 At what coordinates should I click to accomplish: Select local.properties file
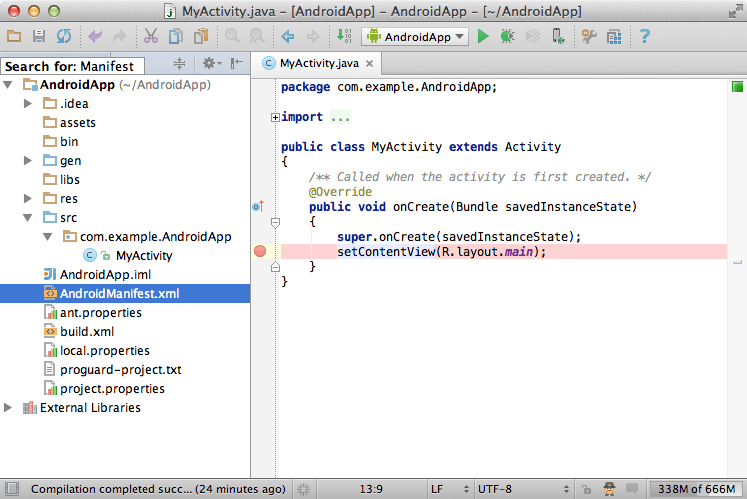click(97, 351)
